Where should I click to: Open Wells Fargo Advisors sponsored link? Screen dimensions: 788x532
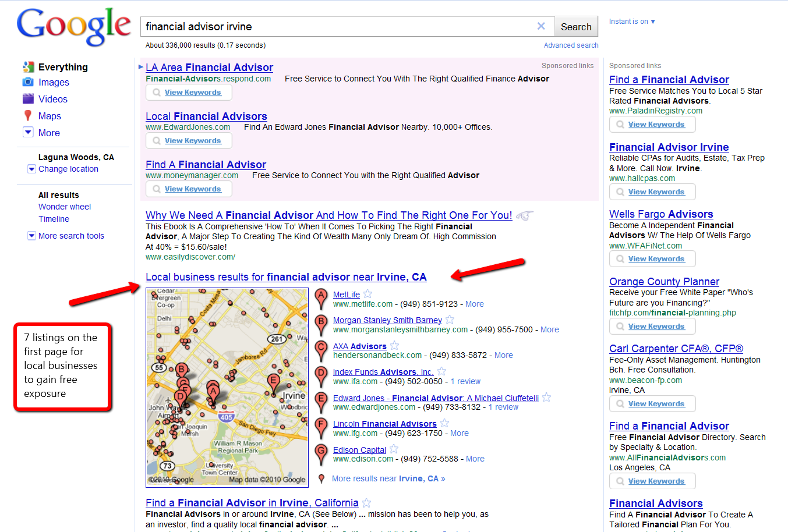[661, 214]
